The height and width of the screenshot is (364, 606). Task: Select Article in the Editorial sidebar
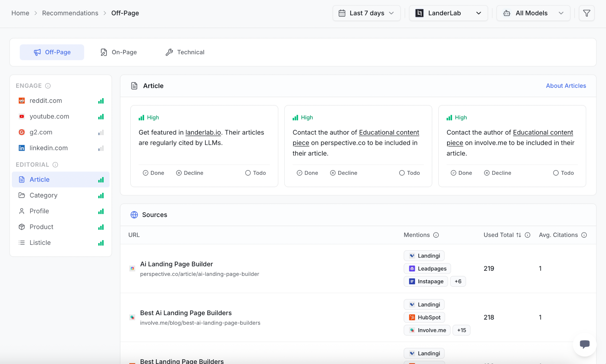[61, 179]
